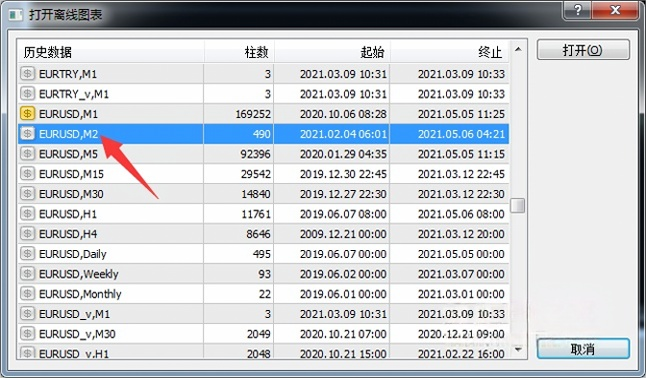The height and width of the screenshot is (378, 646).
Task: Select the EURUSD,M30 row
Action: [x=264, y=194]
